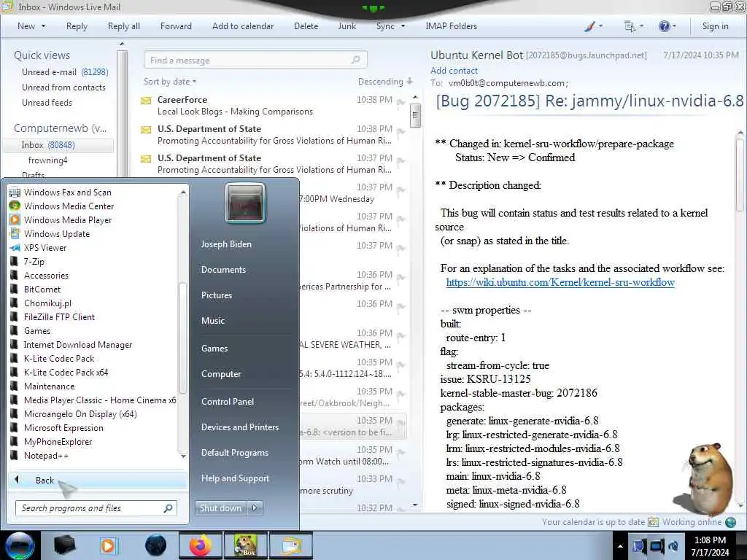Image resolution: width=747 pixels, height=560 pixels.
Task: Expand the K-Lite Codec Pack x64 folder
Action: coord(66,373)
